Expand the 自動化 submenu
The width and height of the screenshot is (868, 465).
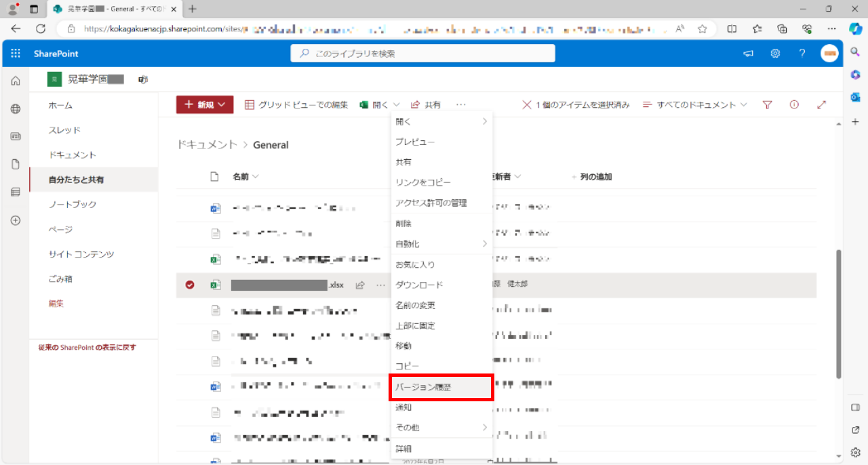pos(441,244)
